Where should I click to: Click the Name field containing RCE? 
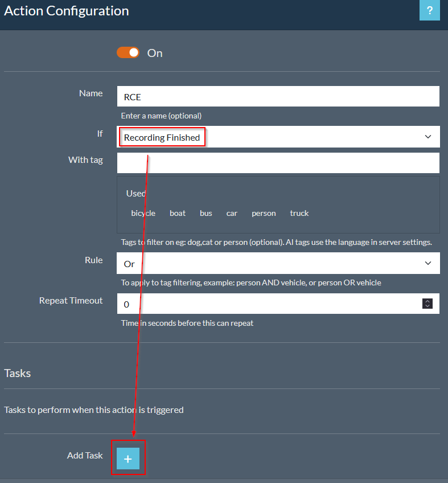[x=278, y=96]
